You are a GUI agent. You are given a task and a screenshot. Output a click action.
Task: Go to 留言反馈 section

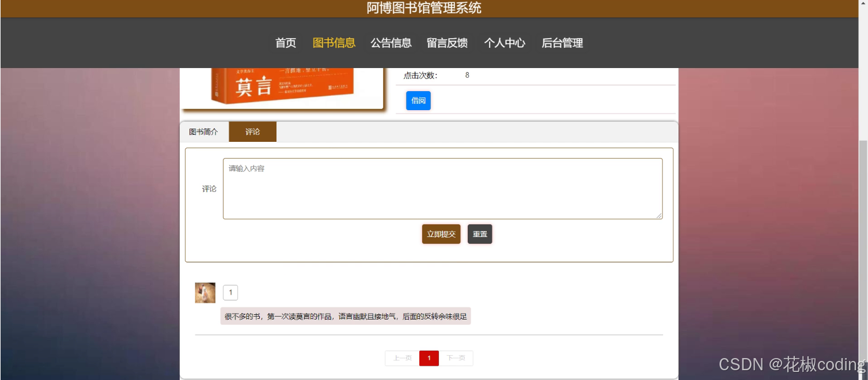pos(448,43)
